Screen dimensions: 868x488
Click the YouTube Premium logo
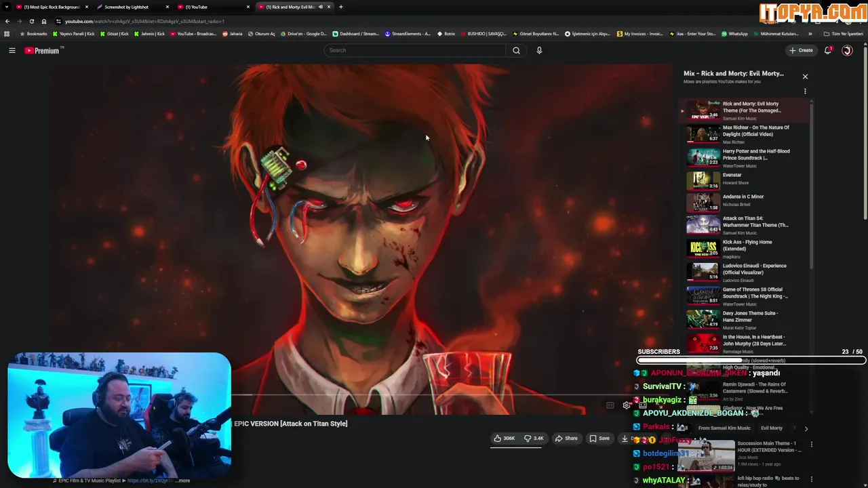point(44,50)
